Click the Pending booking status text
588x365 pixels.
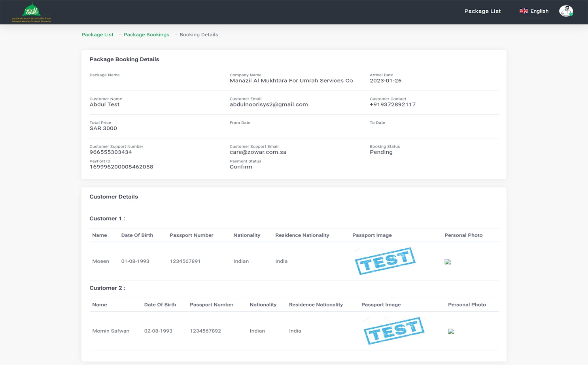(x=381, y=152)
